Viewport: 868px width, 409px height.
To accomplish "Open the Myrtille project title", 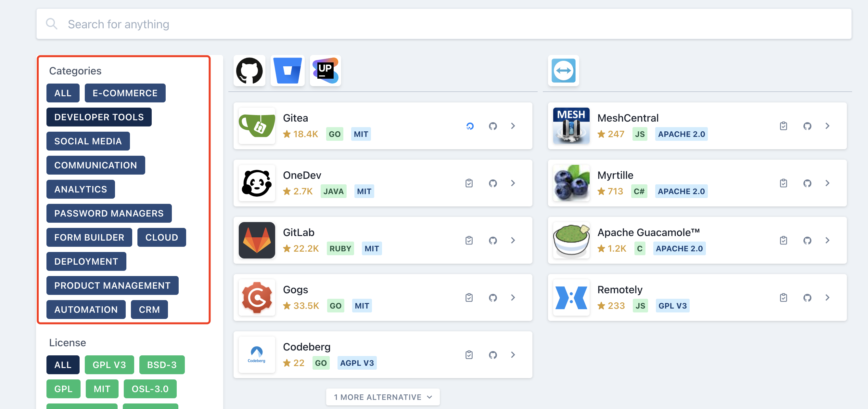I will click(615, 175).
